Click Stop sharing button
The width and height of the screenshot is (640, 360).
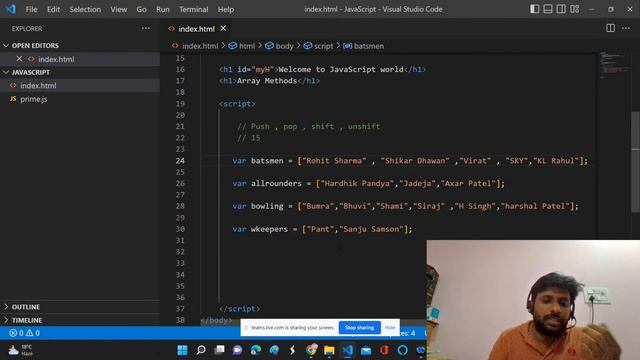coord(359,327)
